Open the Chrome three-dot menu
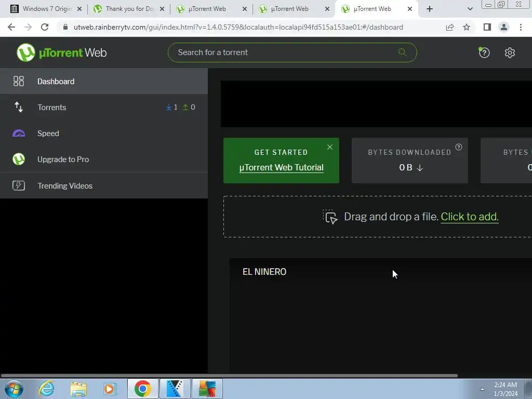532x399 pixels. pos(521,27)
